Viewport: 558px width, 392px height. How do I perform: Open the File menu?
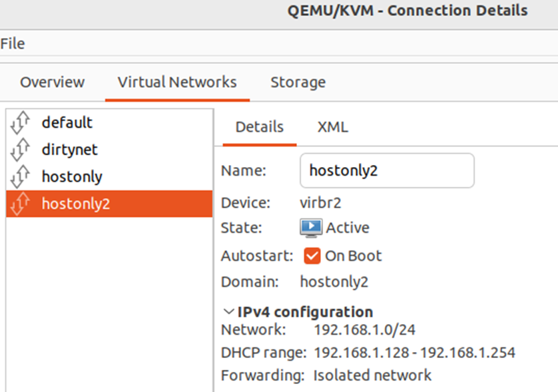12,43
